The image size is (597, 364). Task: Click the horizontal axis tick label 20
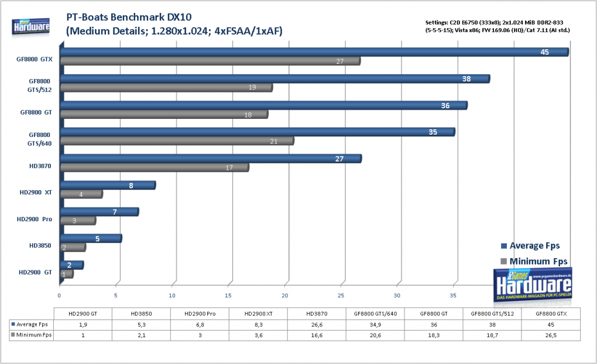[285, 296]
